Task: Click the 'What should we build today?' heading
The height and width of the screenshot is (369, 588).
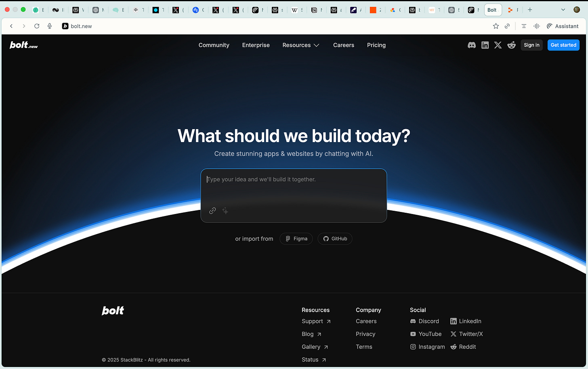Action: point(294,136)
